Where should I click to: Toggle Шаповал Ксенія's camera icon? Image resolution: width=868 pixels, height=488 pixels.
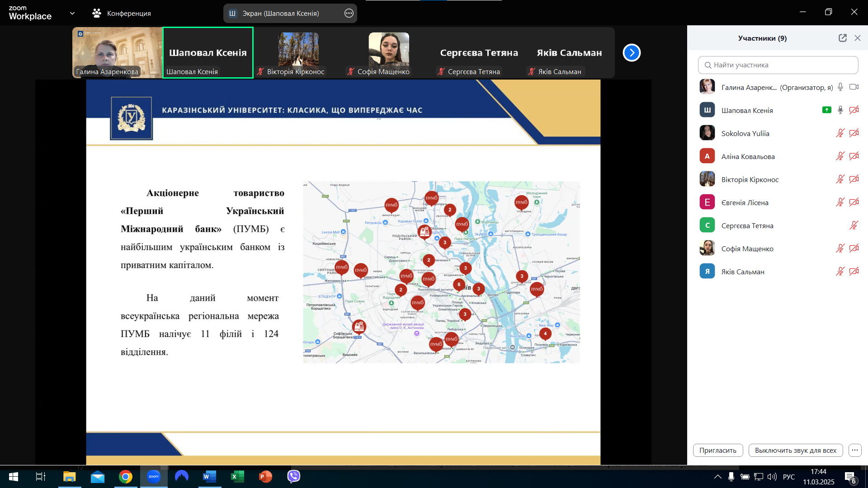click(x=854, y=110)
